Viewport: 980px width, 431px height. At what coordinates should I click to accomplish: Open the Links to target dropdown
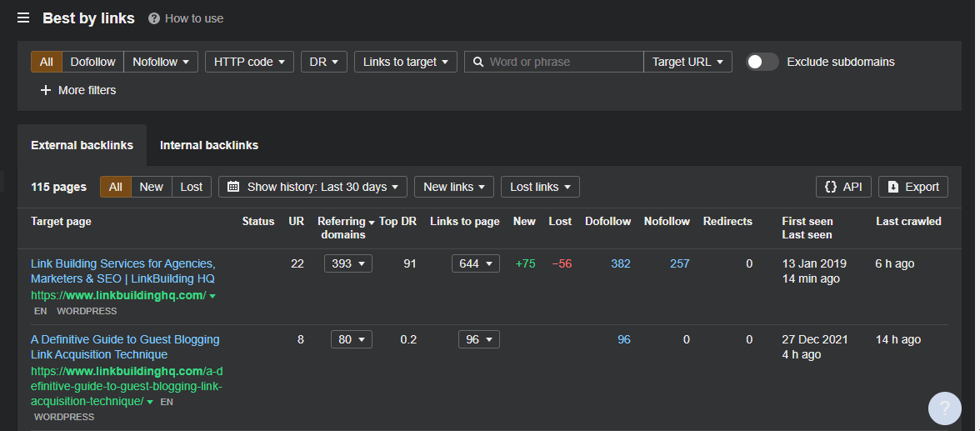point(406,62)
